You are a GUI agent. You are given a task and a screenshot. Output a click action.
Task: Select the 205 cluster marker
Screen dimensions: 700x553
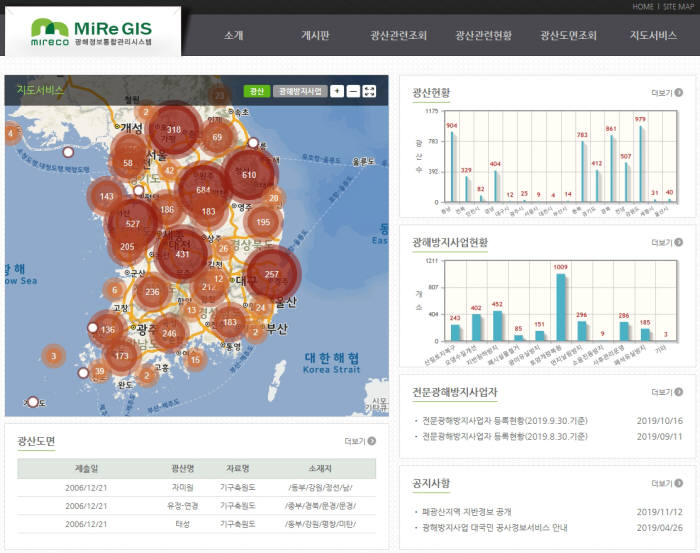click(x=127, y=246)
